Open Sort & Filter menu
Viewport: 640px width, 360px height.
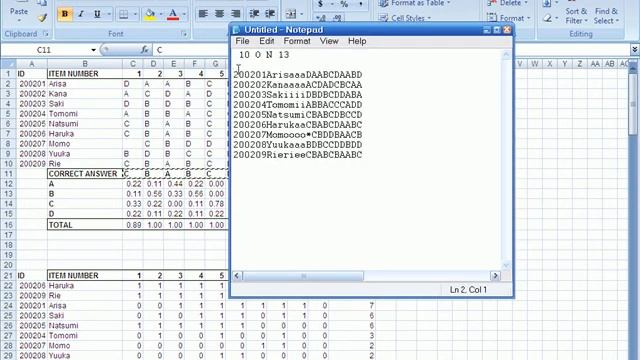[576, 16]
